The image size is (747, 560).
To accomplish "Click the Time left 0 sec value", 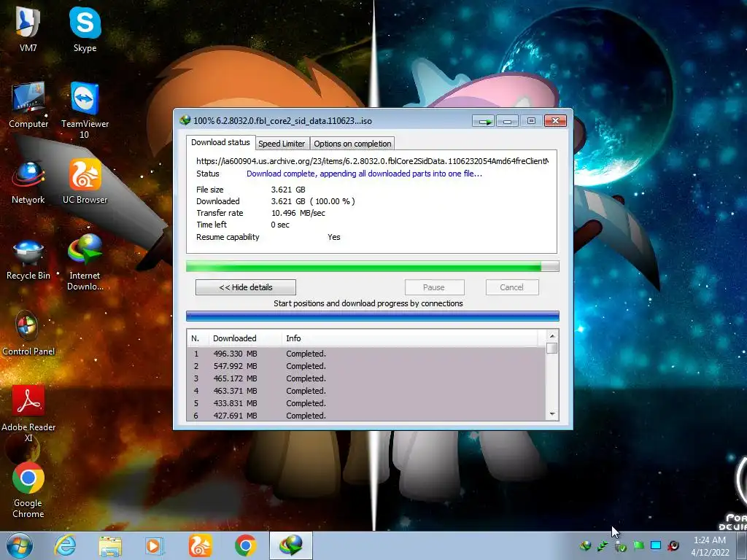I will 280,225.
